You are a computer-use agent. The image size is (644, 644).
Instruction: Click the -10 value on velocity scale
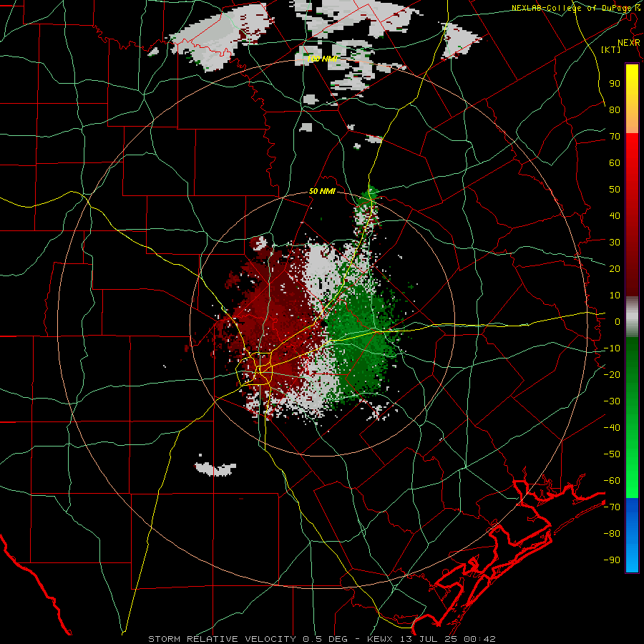click(612, 348)
